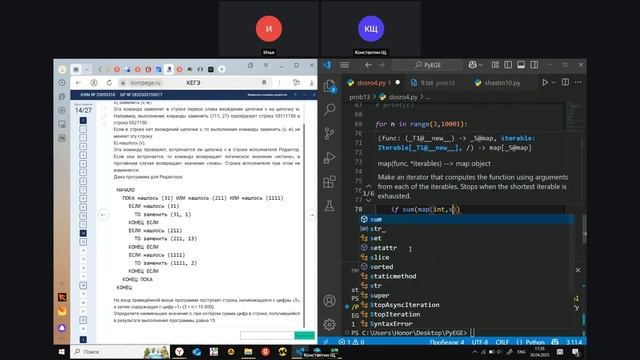
Task: Select the 'StopAsyncIteration' suggestion
Action: click(467, 305)
